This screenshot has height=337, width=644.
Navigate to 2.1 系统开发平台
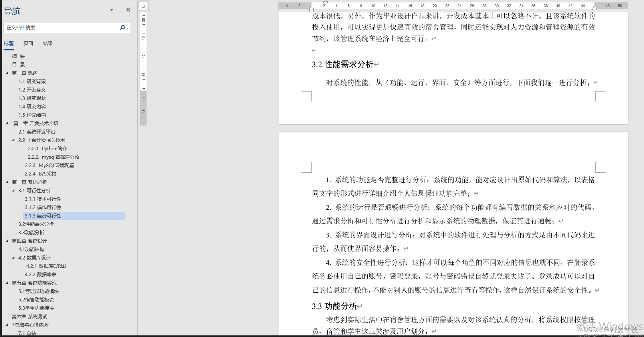[x=37, y=132]
